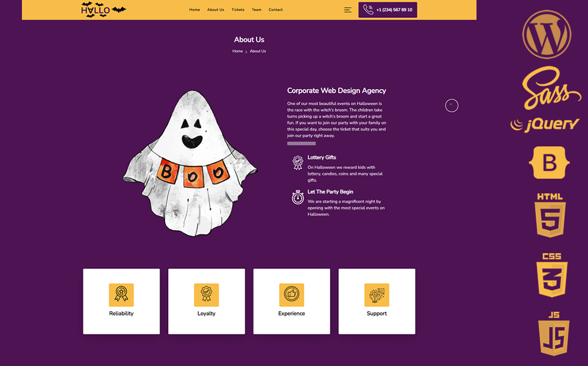Click the Hallo bats logo
Image resolution: width=588 pixels, height=366 pixels.
click(x=103, y=10)
